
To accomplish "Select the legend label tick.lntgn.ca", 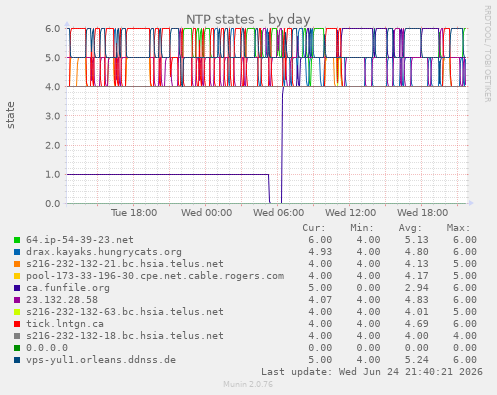I will (65, 324).
